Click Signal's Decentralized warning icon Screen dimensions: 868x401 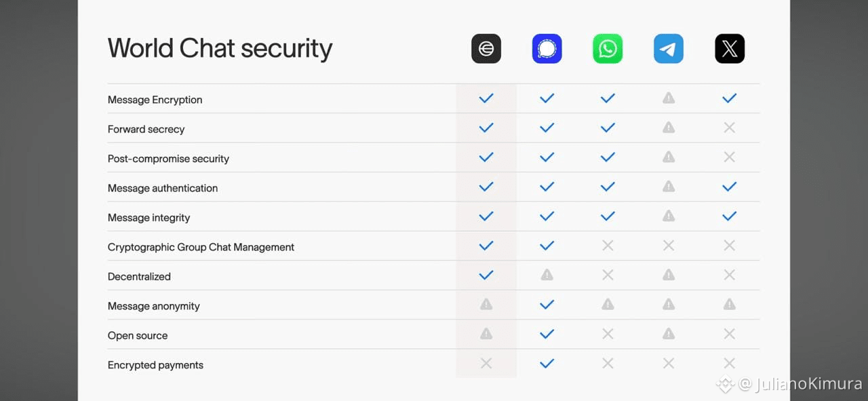coord(547,275)
